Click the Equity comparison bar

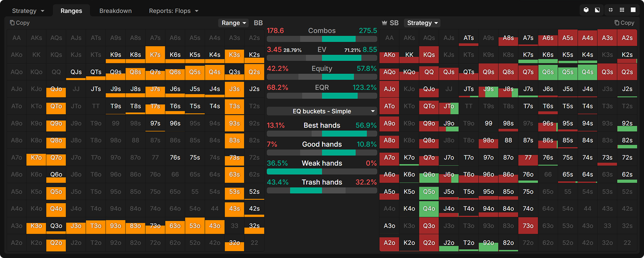point(322,77)
